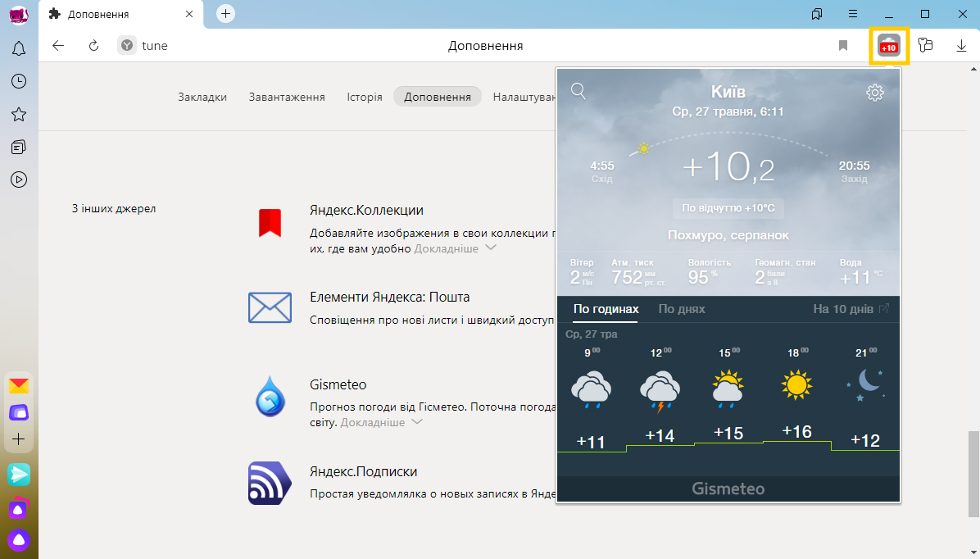Reload the page

(x=93, y=46)
